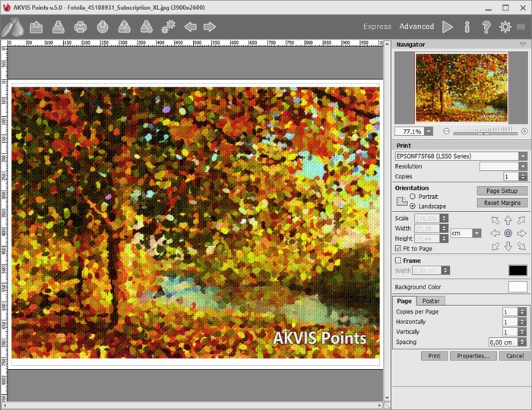Align image to bottom-right corner arrow

pyautogui.click(x=521, y=246)
